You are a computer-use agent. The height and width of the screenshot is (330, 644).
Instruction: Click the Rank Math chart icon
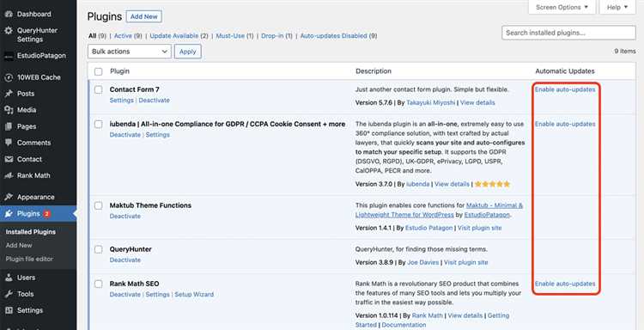9,175
